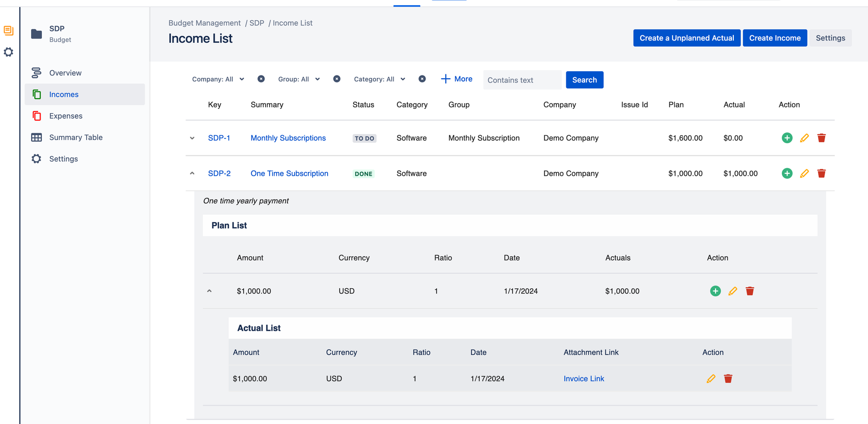Click the SDP Budget folder icon
Image resolution: width=868 pixels, height=424 pixels.
pos(36,34)
